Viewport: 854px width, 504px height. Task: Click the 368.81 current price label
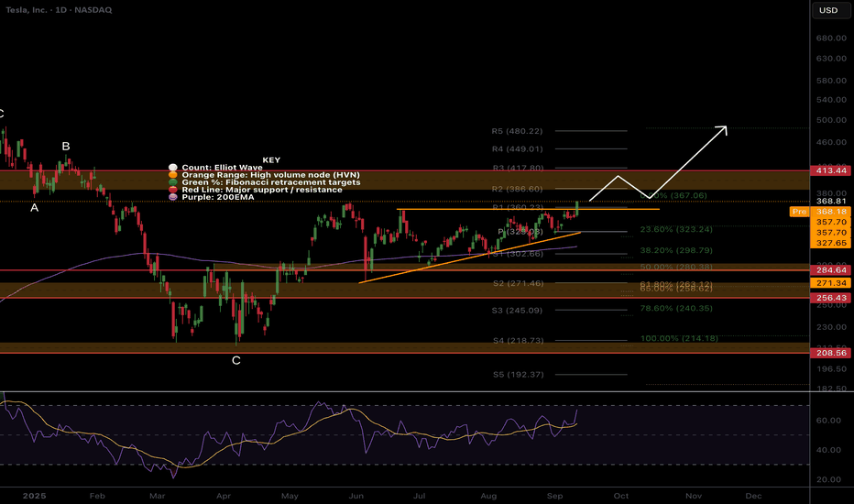click(831, 201)
